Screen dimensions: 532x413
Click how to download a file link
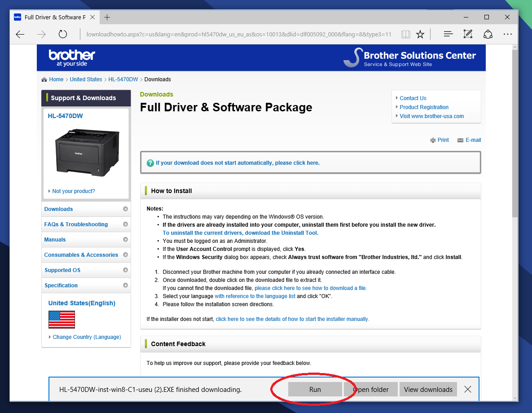(x=311, y=288)
